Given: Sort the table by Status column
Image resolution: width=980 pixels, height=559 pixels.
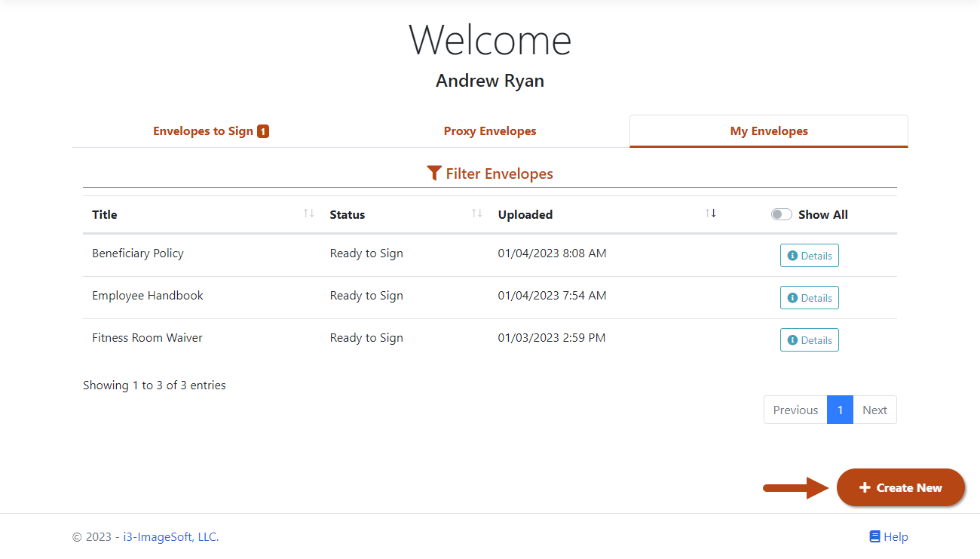Looking at the screenshot, I should (477, 213).
